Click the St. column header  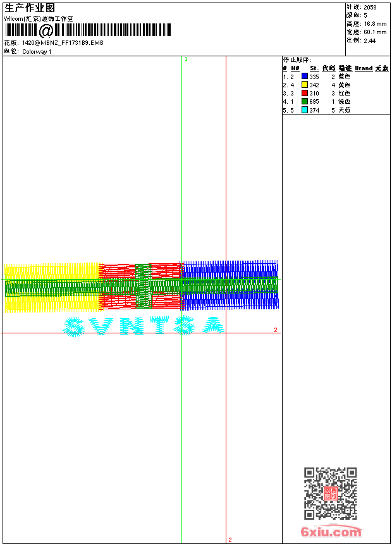coord(314,68)
